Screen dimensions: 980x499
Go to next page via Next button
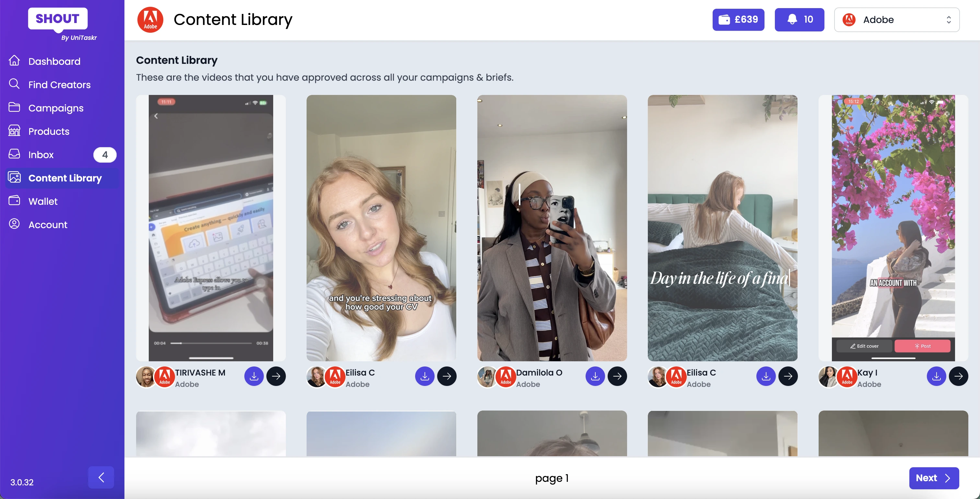pyautogui.click(x=934, y=478)
